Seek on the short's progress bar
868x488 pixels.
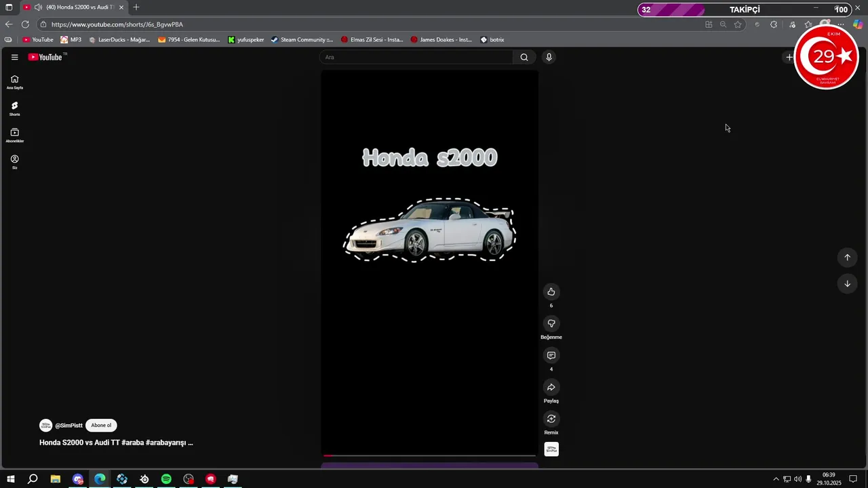(429, 455)
